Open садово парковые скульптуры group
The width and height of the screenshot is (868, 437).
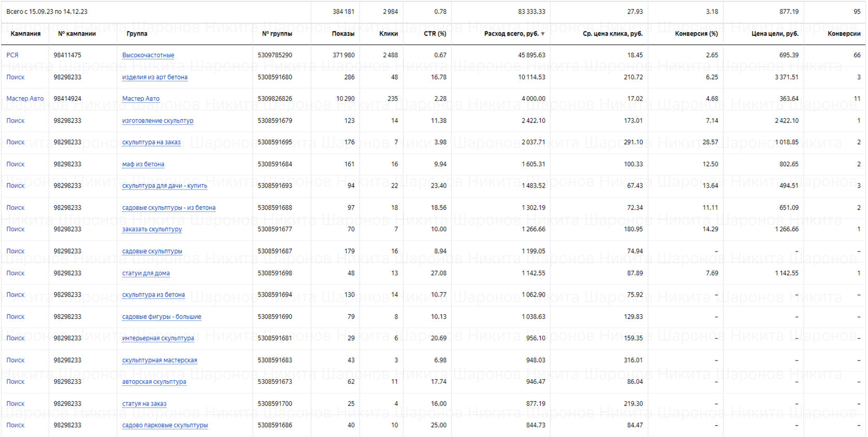pyautogui.click(x=165, y=426)
